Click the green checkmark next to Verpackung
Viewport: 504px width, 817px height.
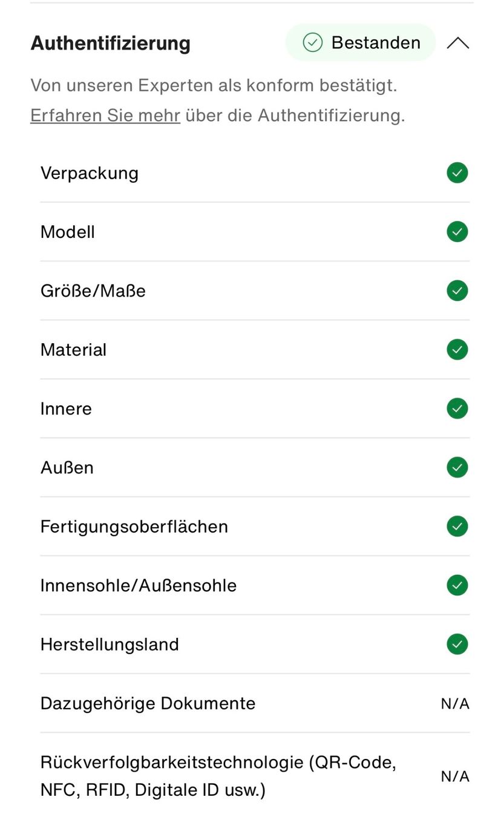pyautogui.click(x=457, y=173)
